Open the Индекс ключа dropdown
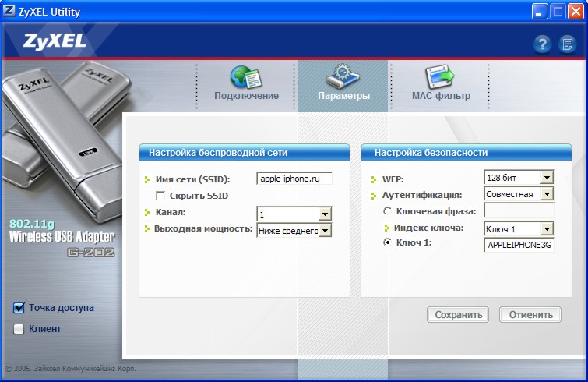The height and width of the screenshot is (382, 588). pyautogui.click(x=548, y=228)
